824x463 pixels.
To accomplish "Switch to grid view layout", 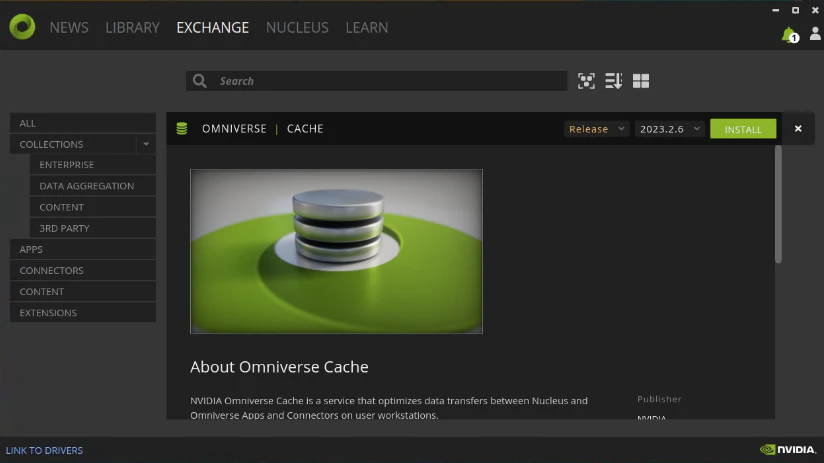I will click(x=641, y=81).
